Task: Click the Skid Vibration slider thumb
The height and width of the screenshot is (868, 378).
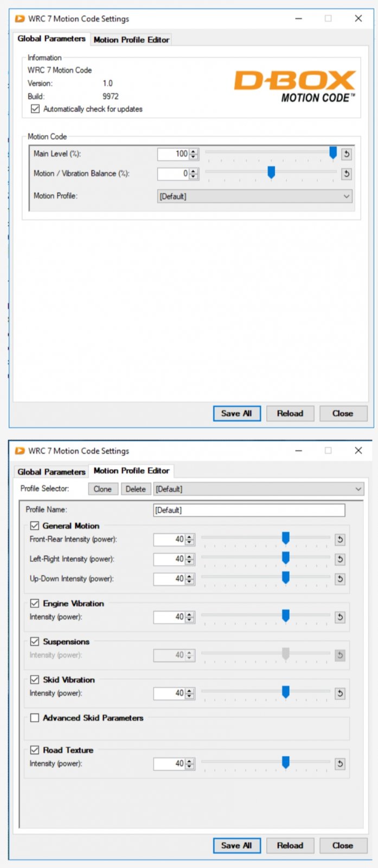Action: (x=286, y=692)
